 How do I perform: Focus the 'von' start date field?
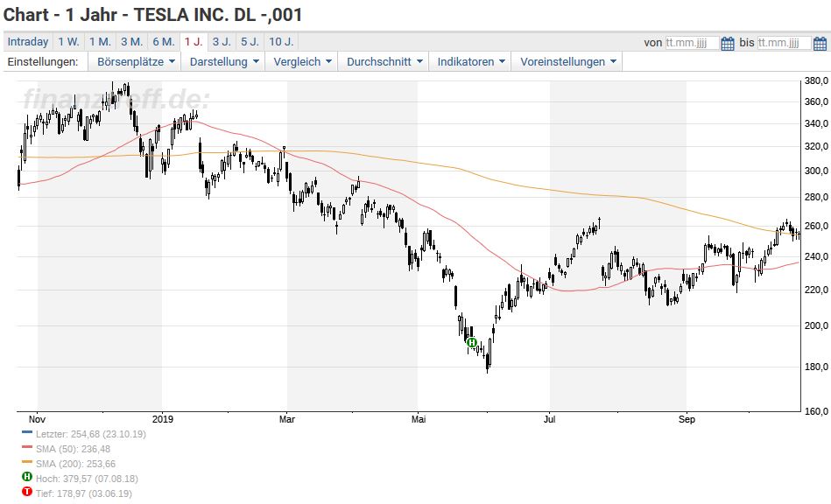click(x=692, y=43)
